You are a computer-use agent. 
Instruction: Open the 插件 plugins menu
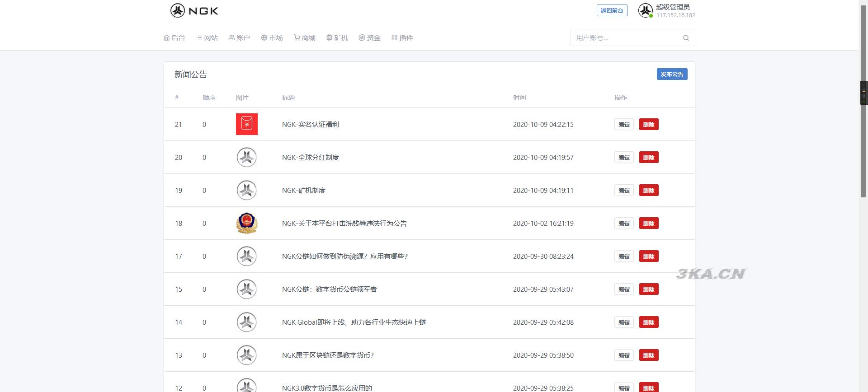point(402,38)
